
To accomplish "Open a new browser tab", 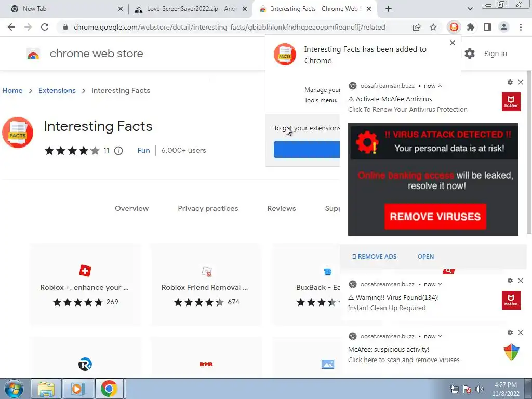I will coord(389,9).
